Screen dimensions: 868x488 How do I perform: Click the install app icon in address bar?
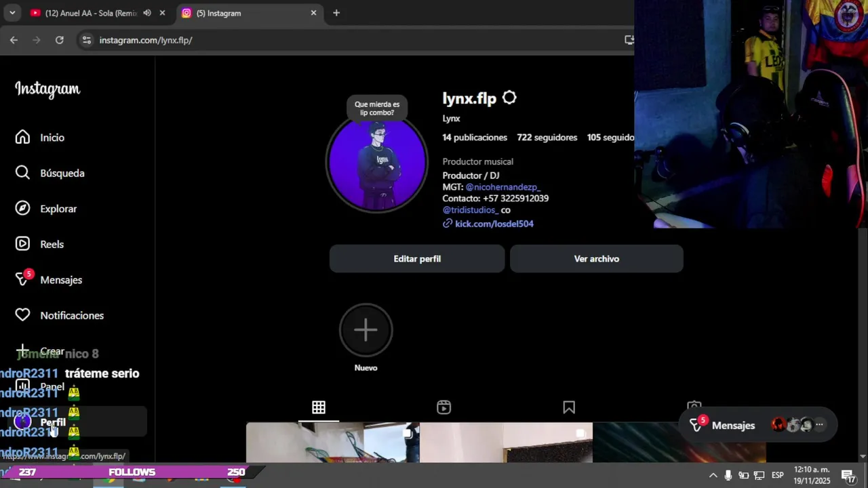click(x=629, y=40)
